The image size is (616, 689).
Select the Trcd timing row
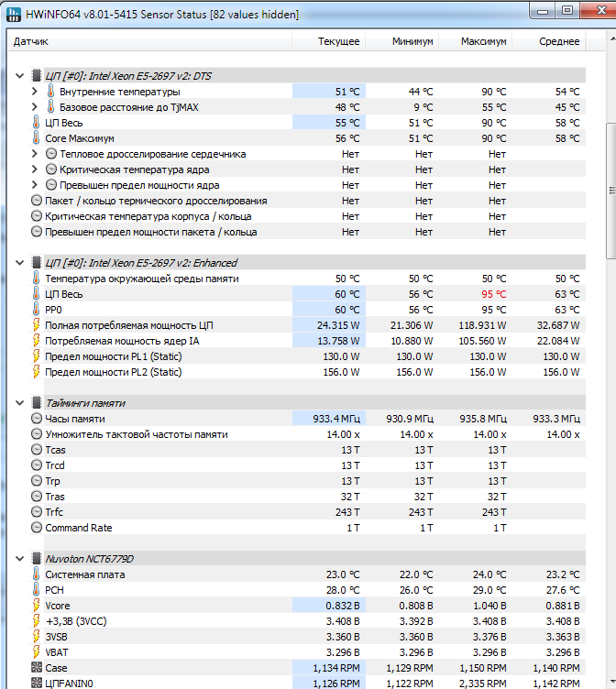307,465
